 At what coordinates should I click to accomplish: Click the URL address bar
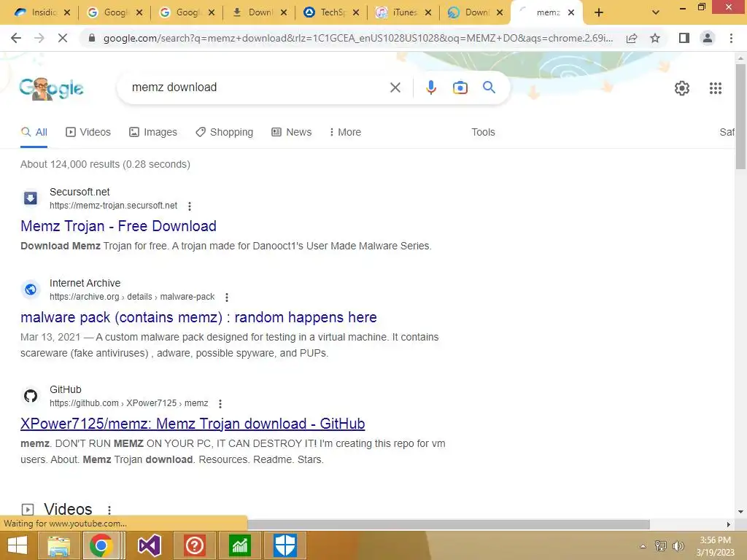click(357, 38)
